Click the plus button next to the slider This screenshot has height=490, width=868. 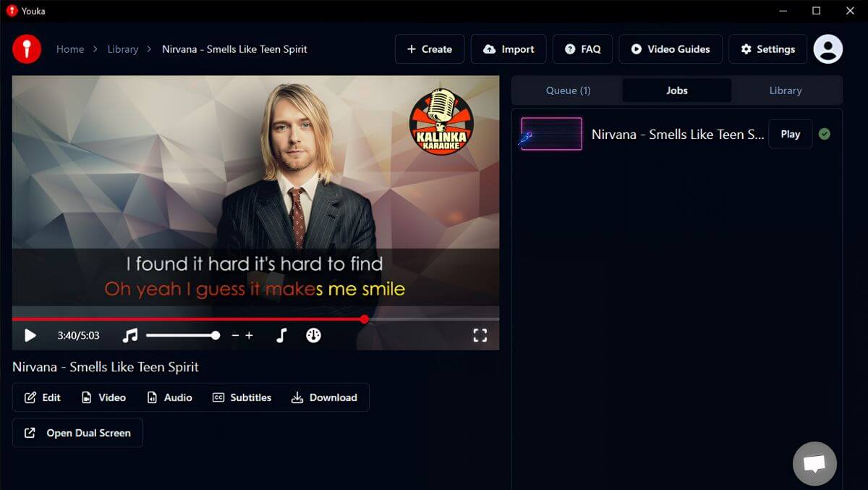pos(250,335)
